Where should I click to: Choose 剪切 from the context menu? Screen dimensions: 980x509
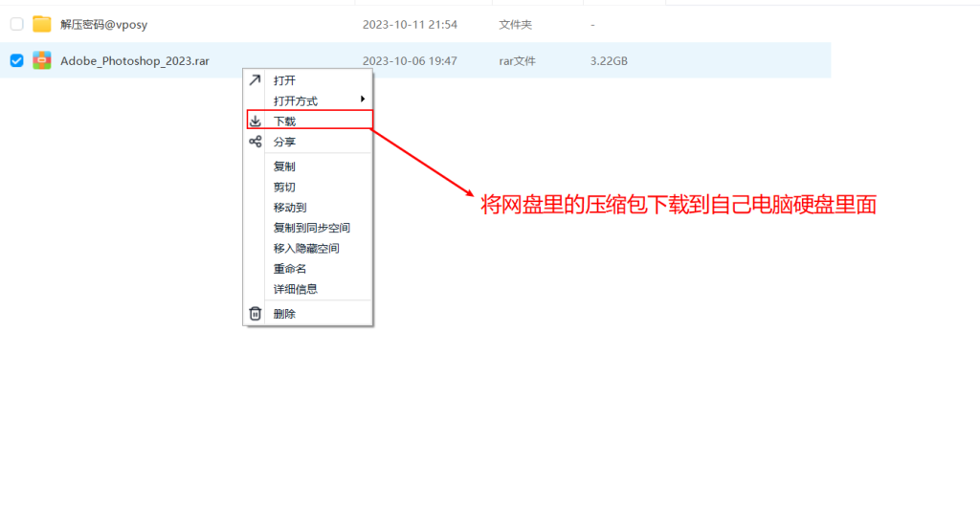pyautogui.click(x=284, y=188)
